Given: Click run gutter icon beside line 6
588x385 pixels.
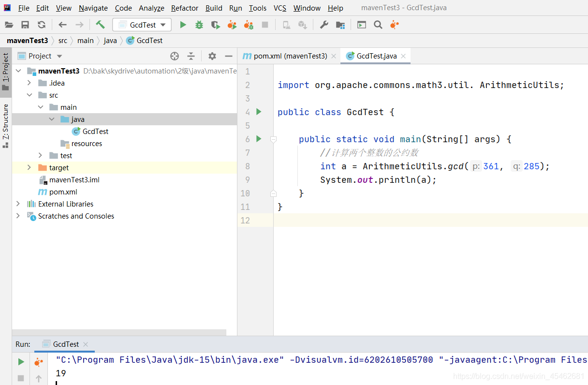Looking at the screenshot, I should [x=259, y=139].
